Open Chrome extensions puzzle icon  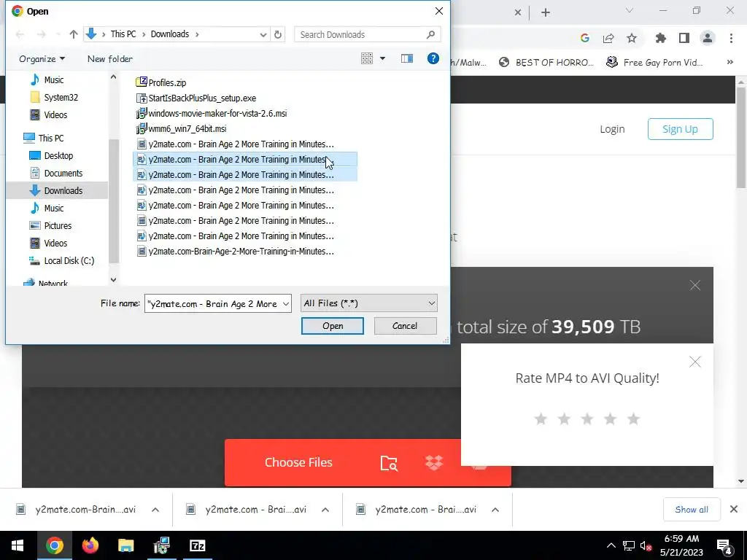click(661, 38)
